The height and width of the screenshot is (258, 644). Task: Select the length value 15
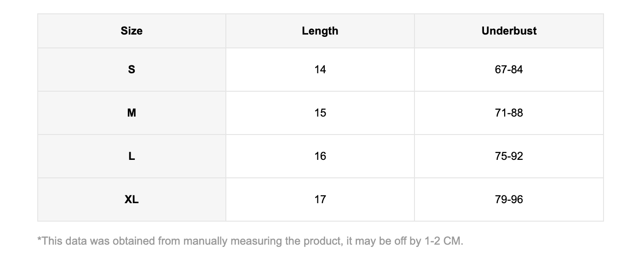tap(320, 113)
